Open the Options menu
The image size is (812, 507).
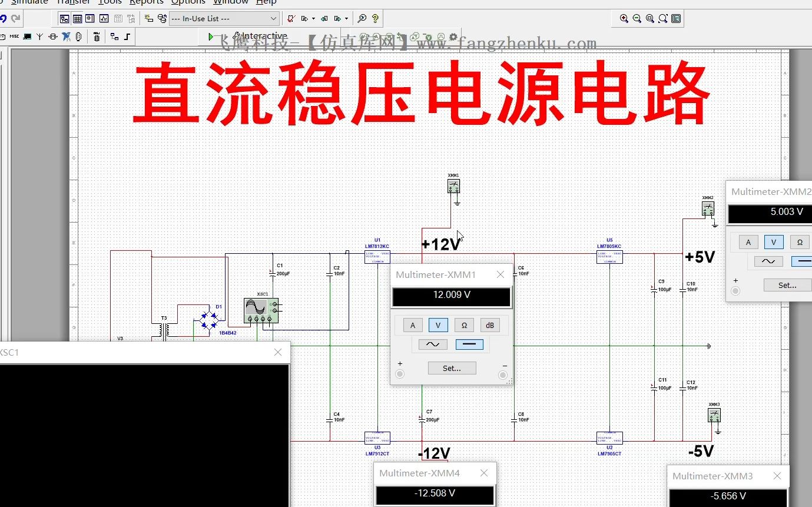(x=188, y=2)
